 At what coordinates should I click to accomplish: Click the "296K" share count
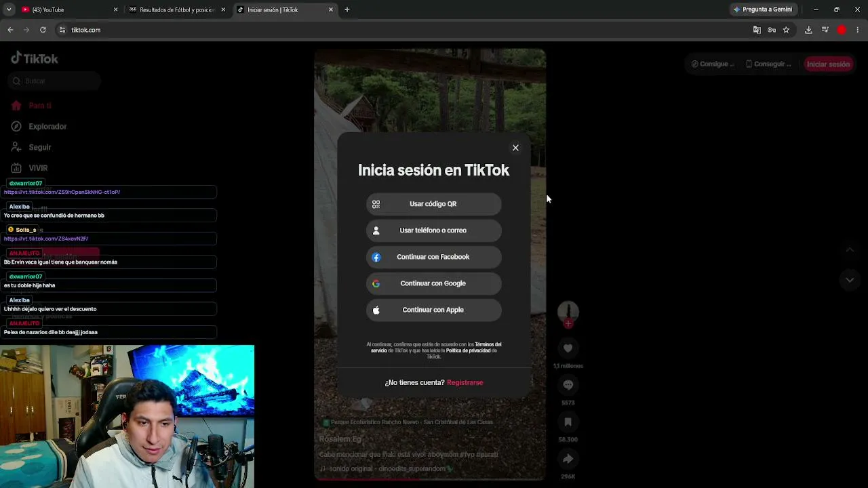tap(568, 476)
